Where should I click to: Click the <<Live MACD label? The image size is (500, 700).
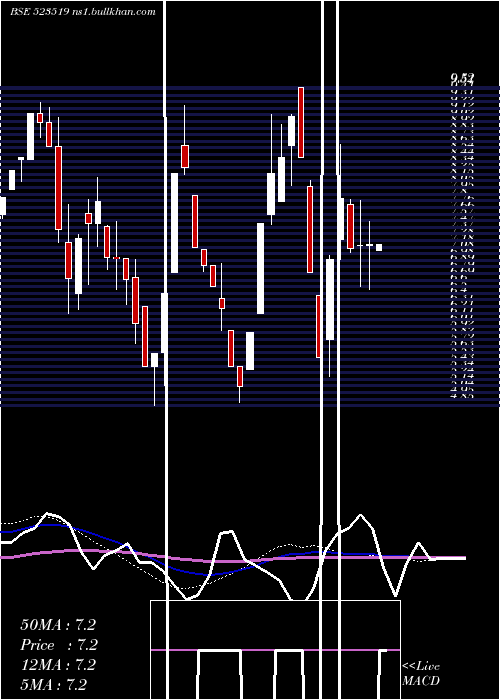421,673
